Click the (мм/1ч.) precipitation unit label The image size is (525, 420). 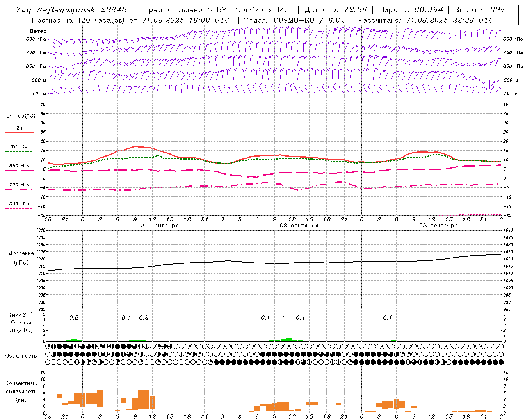[x=21, y=330]
